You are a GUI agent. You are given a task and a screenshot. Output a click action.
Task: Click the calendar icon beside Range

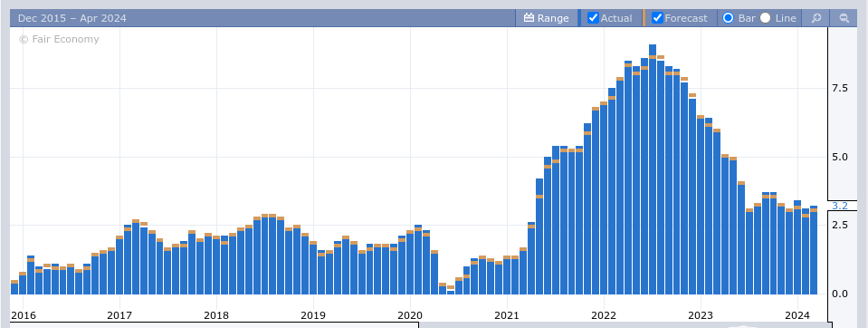tap(529, 18)
